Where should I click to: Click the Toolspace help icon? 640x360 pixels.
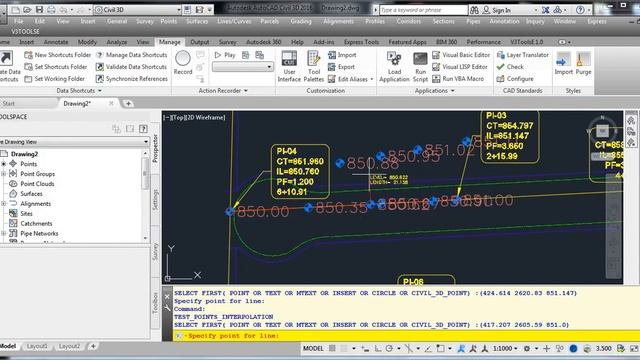pyautogui.click(x=143, y=129)
